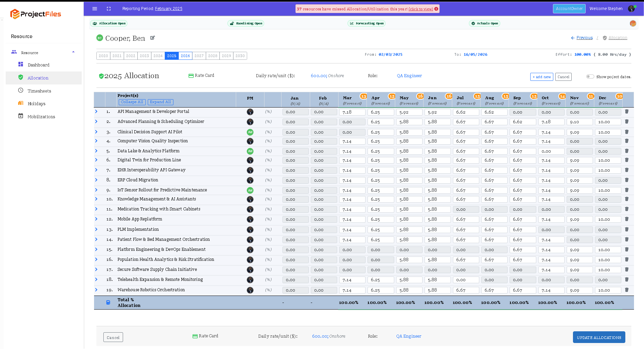Image resolution: width=644 pixels, height=349 pixels.
Task: Select the 2026 year tab
Action: (185, 56)
